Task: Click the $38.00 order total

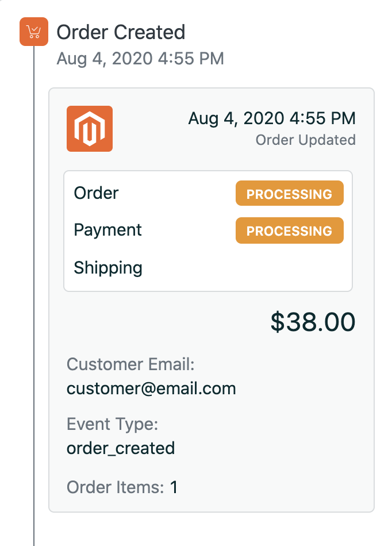Action: [x=313, y=322]
